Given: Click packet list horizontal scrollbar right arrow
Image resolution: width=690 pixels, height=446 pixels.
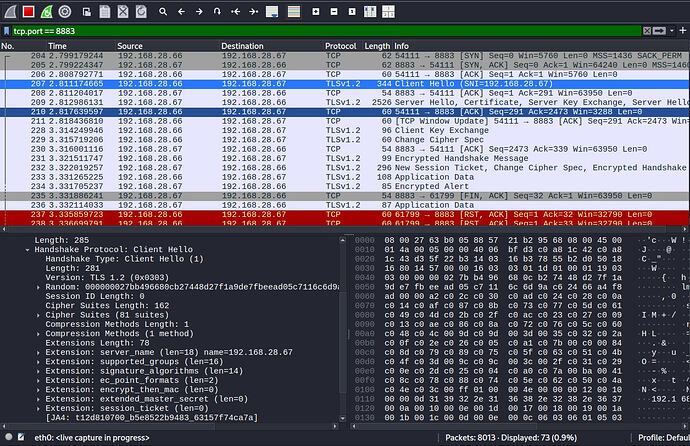Looking at the screenshot, I should point(686,229).
